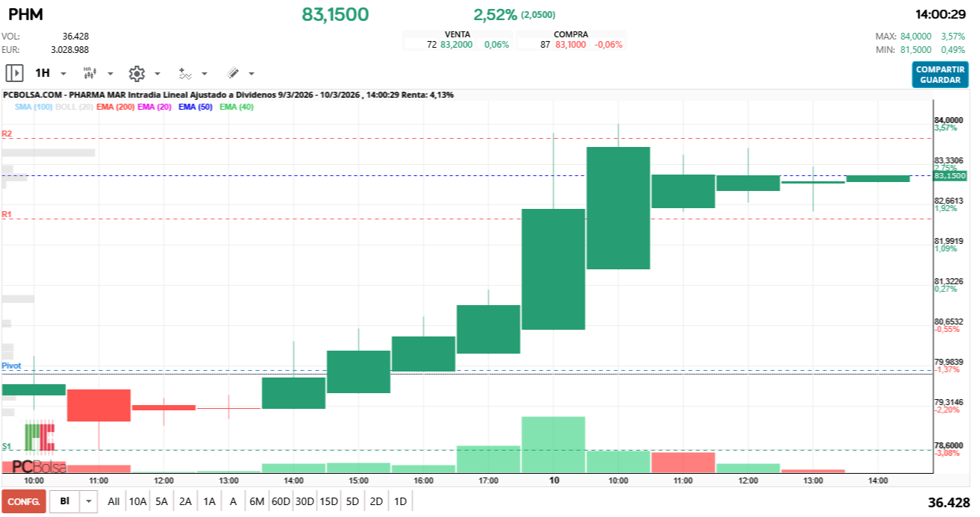Click the COMPARTIR GUARDAR button

pos(940,75)
